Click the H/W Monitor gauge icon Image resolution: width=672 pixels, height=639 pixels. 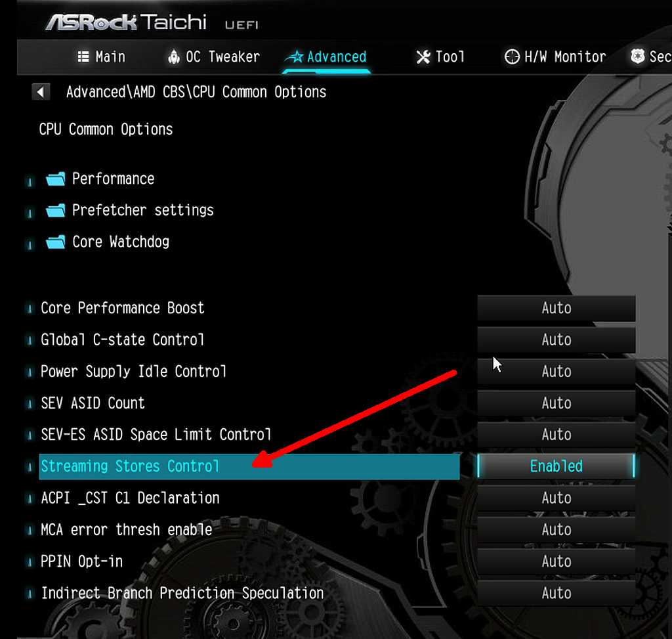(x=512, y=56)
